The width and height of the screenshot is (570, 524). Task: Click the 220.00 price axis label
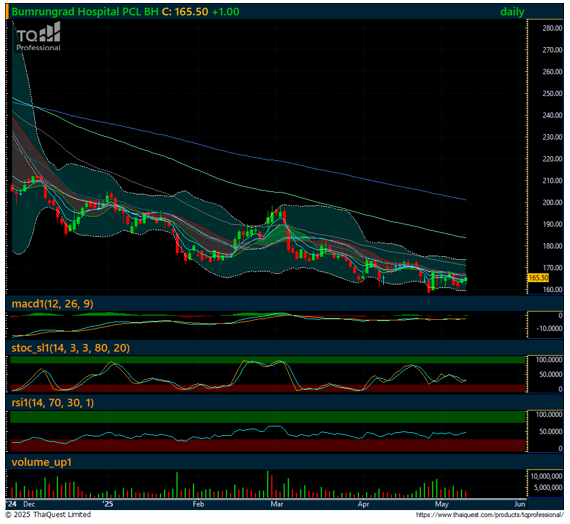552,159
